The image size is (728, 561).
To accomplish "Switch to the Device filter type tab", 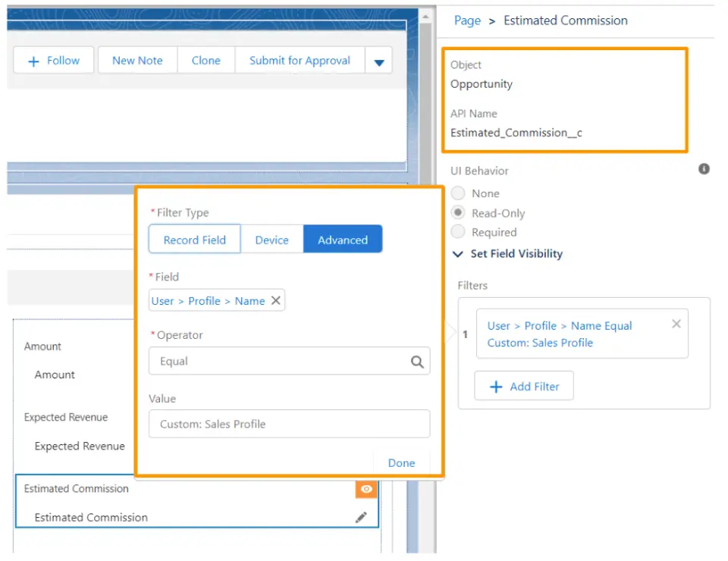I will coord(272,239).
